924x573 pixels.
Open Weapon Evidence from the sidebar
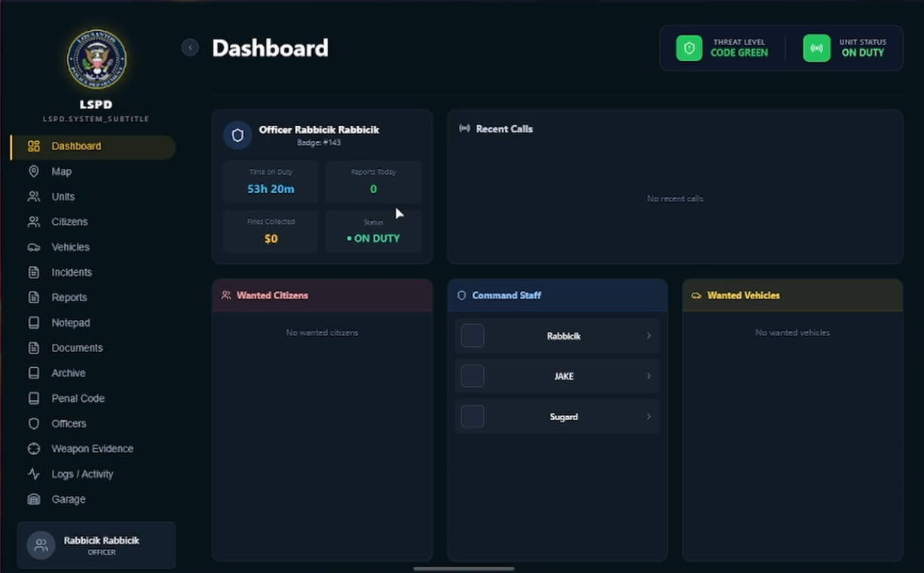93,449
